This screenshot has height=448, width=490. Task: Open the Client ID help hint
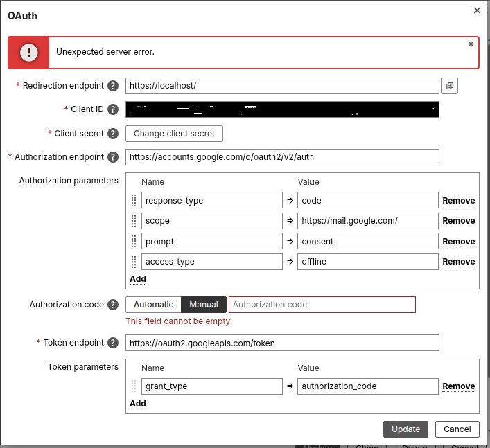(113, 109)
